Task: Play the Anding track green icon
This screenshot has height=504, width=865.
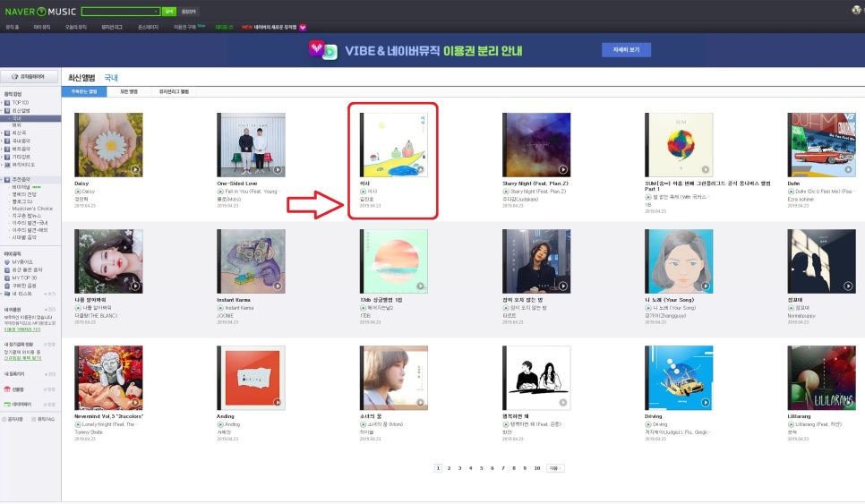Action: [220, 424]
